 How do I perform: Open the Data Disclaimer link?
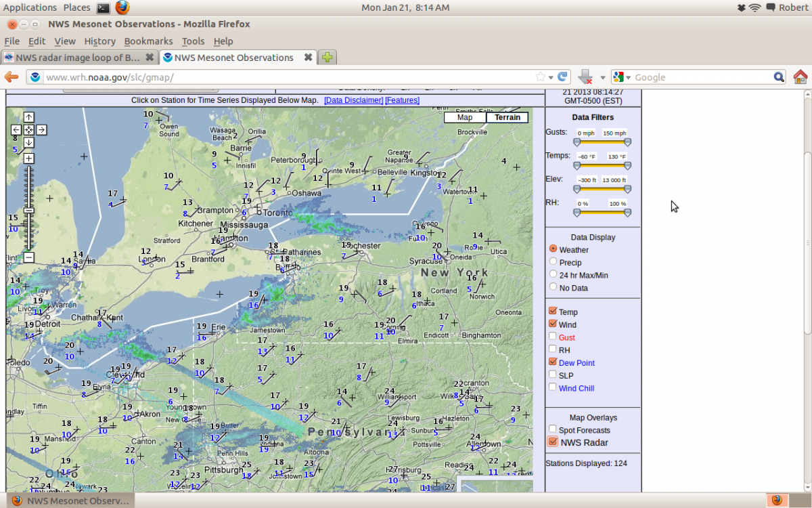(354, 100)
